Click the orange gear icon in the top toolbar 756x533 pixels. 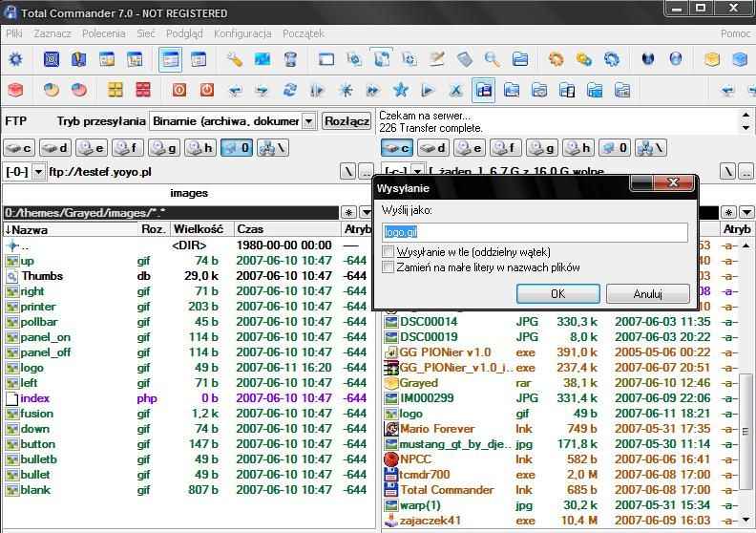556,59
